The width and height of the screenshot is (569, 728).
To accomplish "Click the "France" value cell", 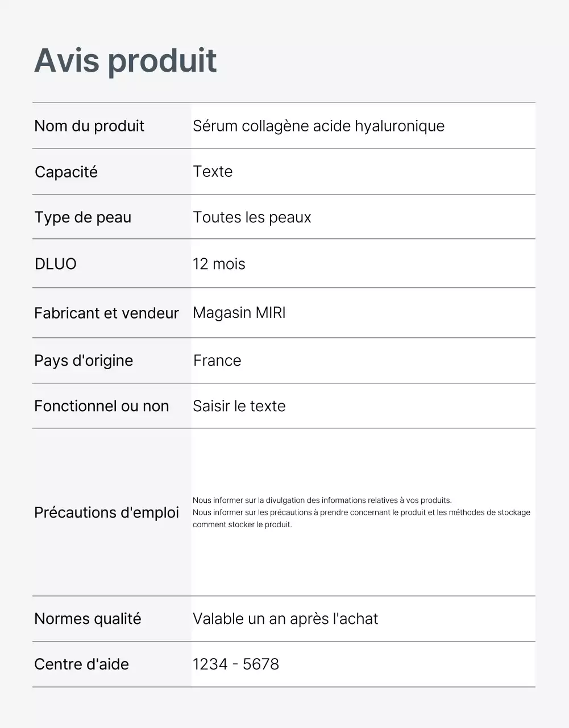I will point(217,361).
